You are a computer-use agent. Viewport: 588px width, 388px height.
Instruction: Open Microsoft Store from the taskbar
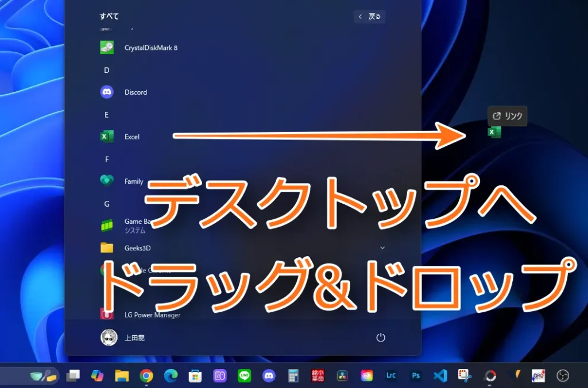click(x=195, y=375)
